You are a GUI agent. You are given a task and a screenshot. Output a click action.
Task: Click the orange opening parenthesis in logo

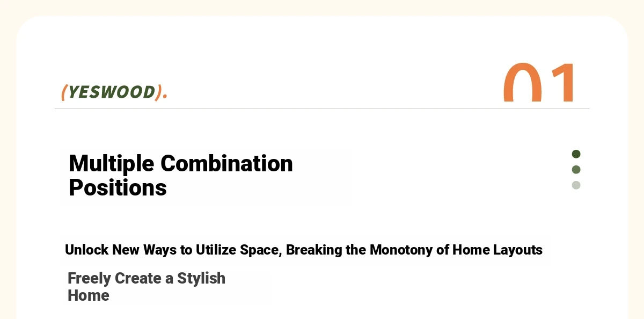[64, 92]
